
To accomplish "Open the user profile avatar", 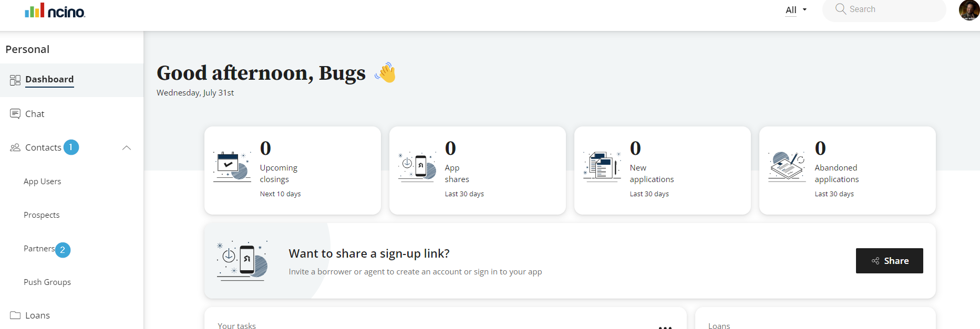I will point(968,10).
